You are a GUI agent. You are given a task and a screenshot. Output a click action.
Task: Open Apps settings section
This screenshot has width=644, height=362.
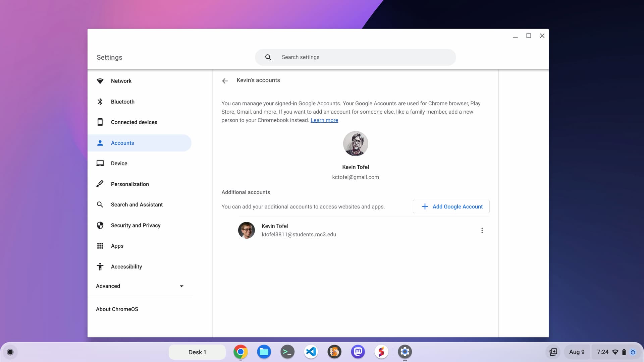click(117, 245)
